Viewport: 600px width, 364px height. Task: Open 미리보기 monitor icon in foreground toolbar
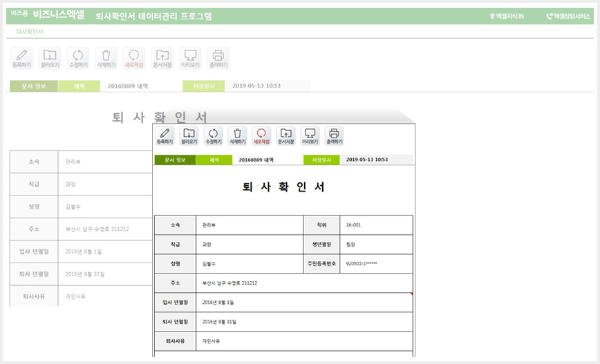(x=310, y=136)
